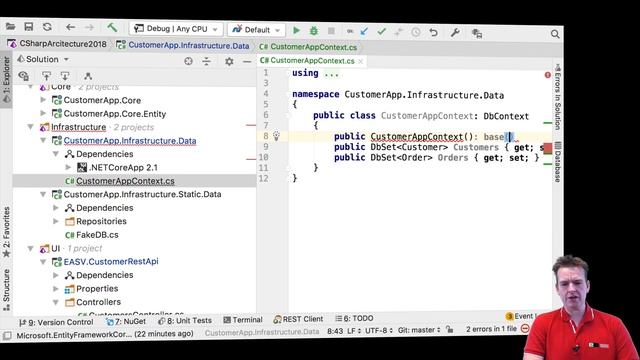Open settings with the wrench icon
This screenshot has height=360, width=640.
455,33
